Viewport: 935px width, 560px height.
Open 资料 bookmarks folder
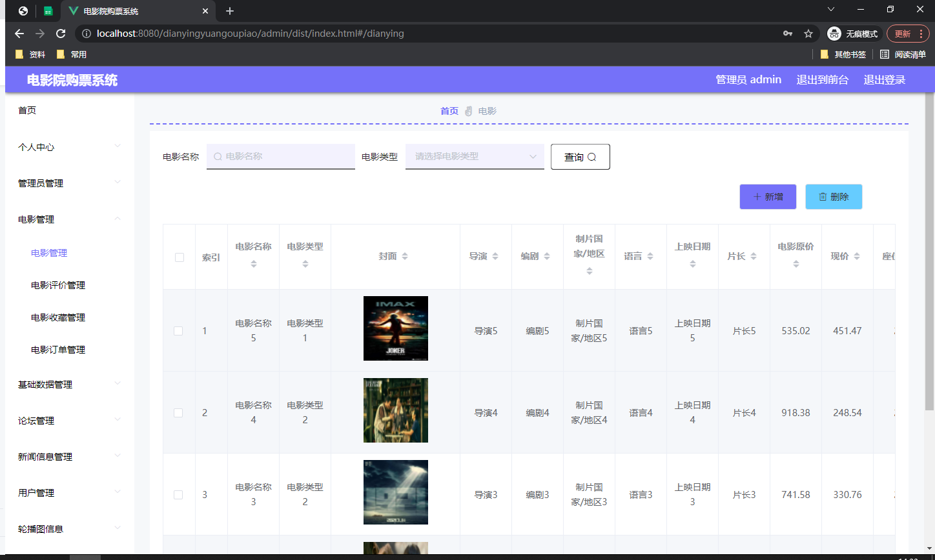(x=30, y=55)
